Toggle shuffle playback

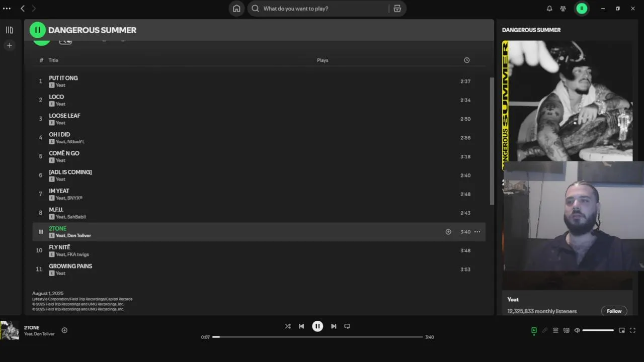[x=288, y=326]
